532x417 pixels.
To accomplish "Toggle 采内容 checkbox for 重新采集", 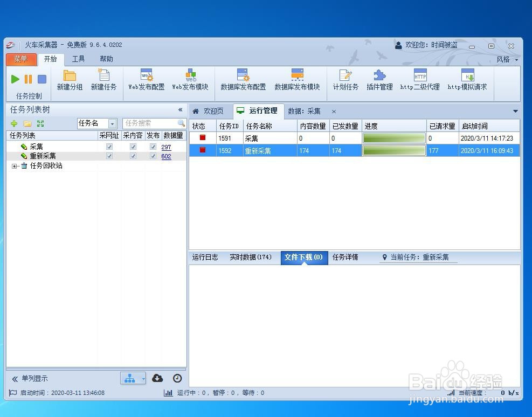I will point(133,156).
